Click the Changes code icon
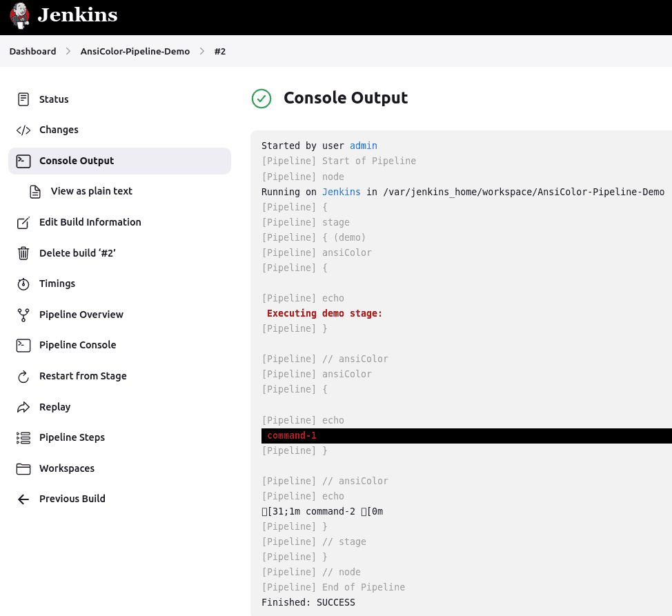 pyautogui.click(x=23, y=130)
